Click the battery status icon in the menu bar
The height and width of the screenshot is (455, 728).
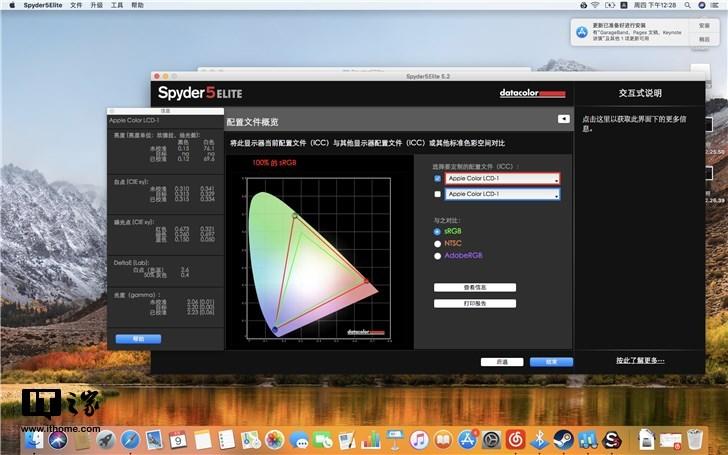[610, 5]
